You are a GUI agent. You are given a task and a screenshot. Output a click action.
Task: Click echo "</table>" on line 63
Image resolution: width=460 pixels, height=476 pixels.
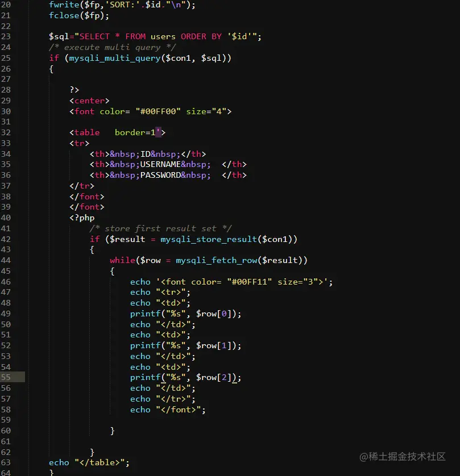coord(89,462)
